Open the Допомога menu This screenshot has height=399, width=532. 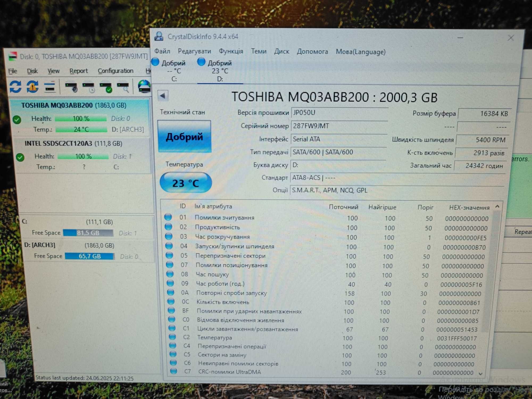(x=312, y=51)
